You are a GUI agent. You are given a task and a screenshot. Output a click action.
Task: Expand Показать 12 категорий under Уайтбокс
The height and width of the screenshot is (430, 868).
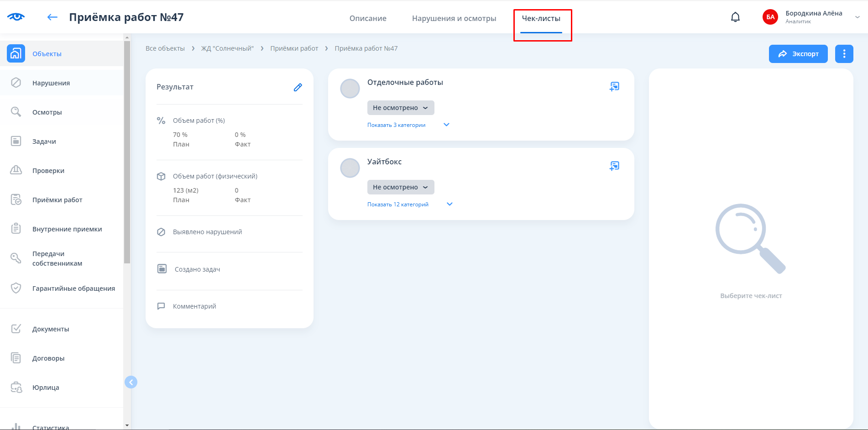(398, 205)
